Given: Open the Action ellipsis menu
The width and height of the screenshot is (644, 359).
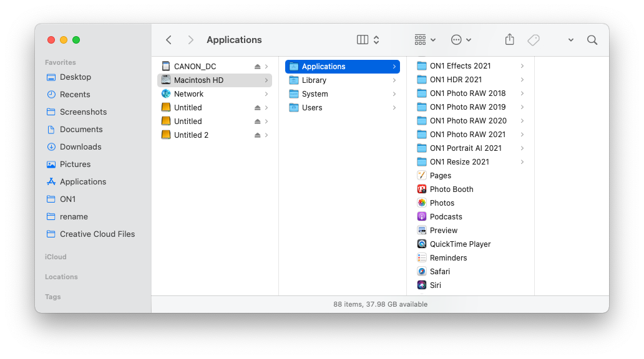Looking at the screenshot, I should coord(461,40).
